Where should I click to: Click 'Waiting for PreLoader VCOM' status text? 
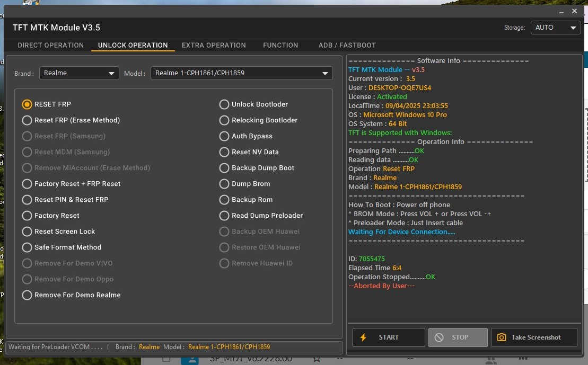(56, 347)
